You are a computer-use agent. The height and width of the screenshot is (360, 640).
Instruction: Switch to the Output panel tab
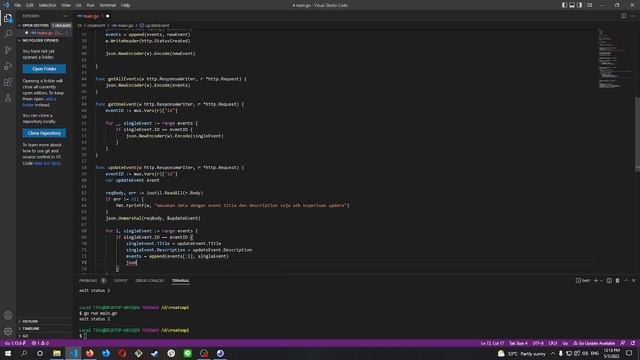point(120,280)
